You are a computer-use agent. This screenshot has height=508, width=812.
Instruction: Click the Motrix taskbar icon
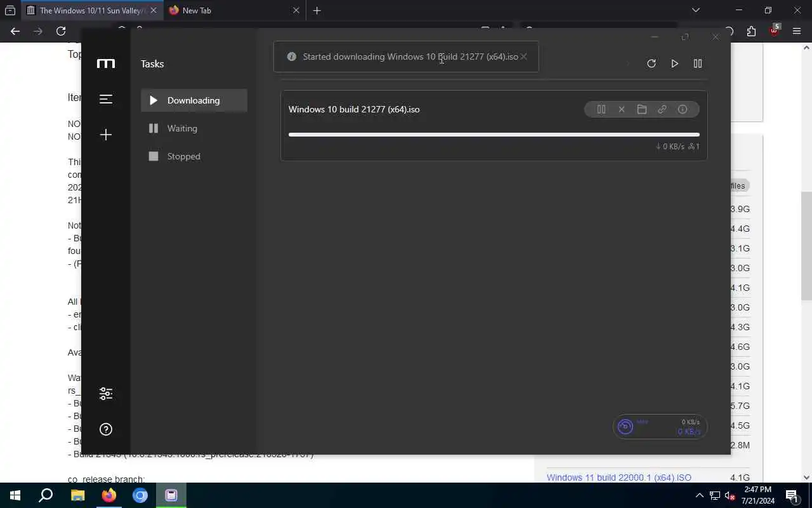point(171,495)
